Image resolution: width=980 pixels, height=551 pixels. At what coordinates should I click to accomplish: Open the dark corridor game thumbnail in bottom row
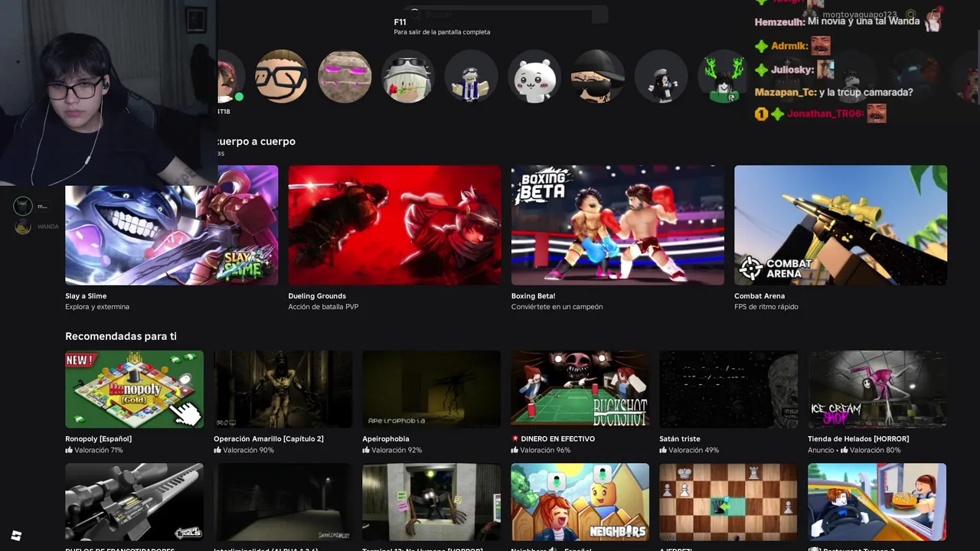click(x=283, y=501)
